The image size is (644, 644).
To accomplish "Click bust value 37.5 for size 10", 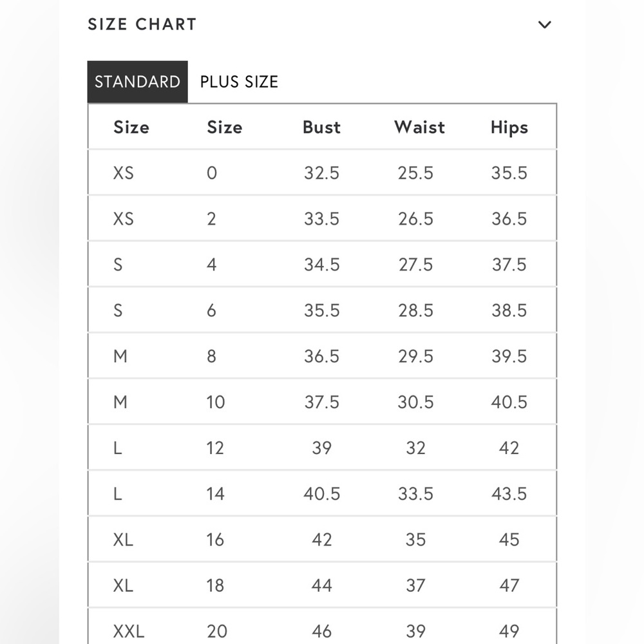I will pyautogui.click(x=321, y=402).
